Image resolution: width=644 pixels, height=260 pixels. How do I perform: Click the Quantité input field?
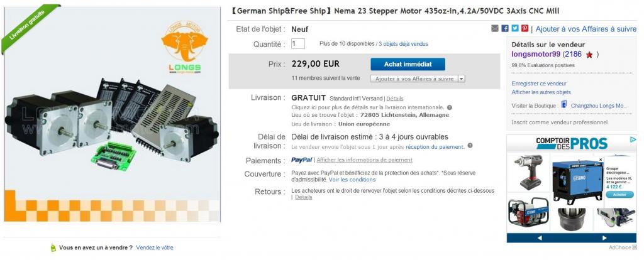297,44
